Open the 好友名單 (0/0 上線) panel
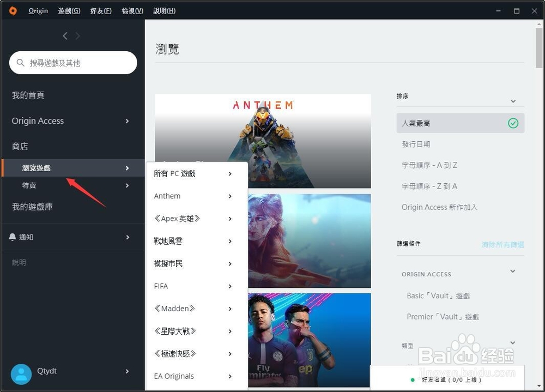545x392 pixels. coord(447,378)
